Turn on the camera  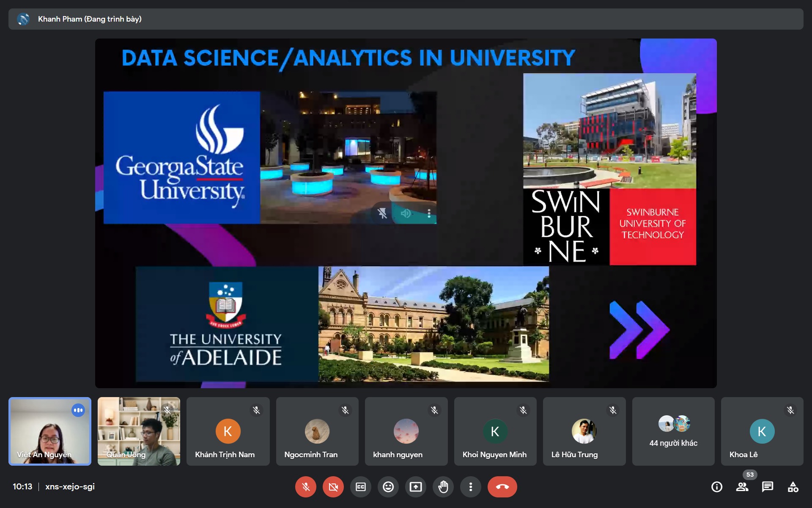pos(333,487)
